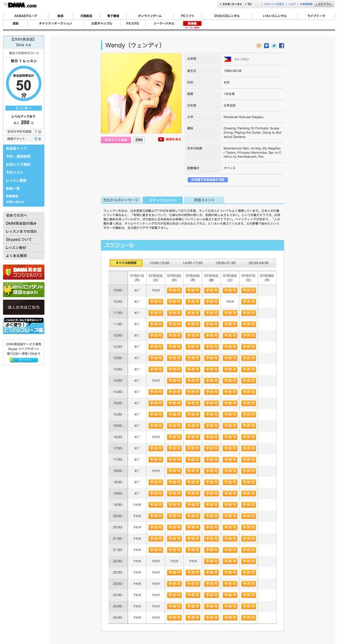Open 動画 in top navigation

[60, 16]
